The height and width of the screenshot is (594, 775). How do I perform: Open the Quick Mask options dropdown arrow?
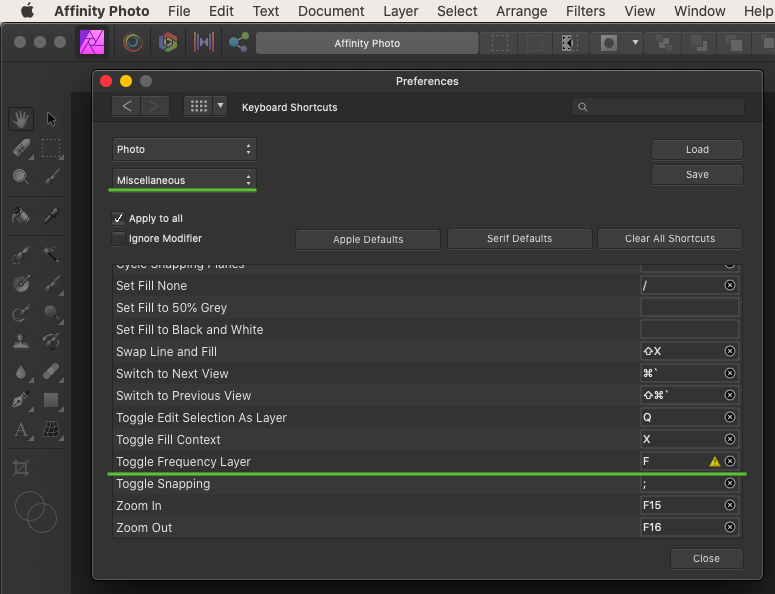click(x=635, y=43)
